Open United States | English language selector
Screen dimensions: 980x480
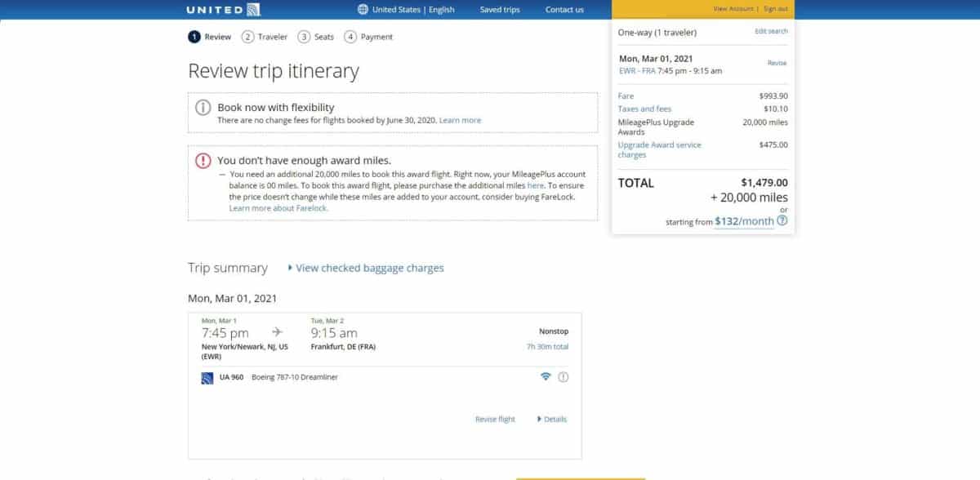click(412, 10)
